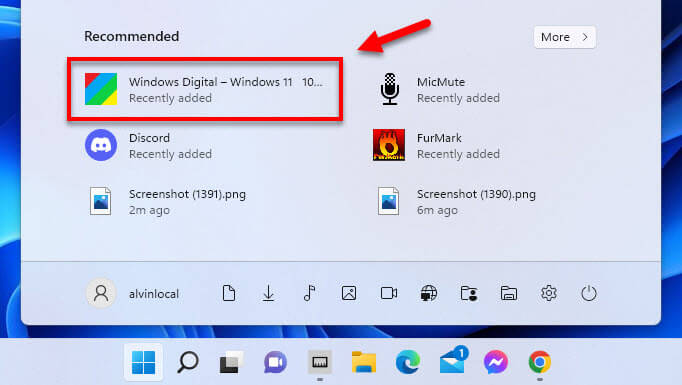This screenshot has height=385, width=682.
Task: Click More to see all recommended items
Action: pyautogui.click(x=565, y=37)
